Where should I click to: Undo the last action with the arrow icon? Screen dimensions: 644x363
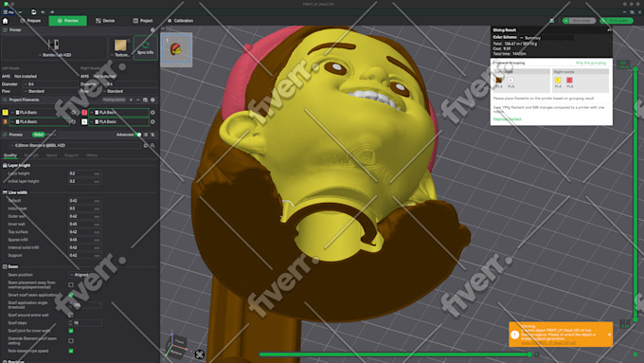(x=44, y=12)
